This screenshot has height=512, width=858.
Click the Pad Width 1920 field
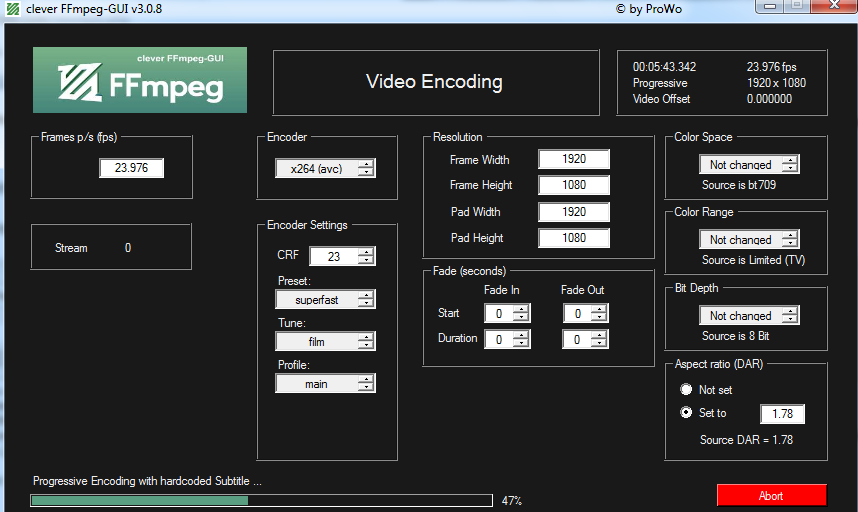[573, 212]
